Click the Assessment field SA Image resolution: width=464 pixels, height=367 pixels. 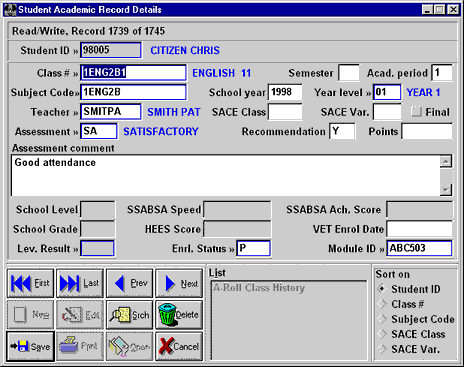99,131
